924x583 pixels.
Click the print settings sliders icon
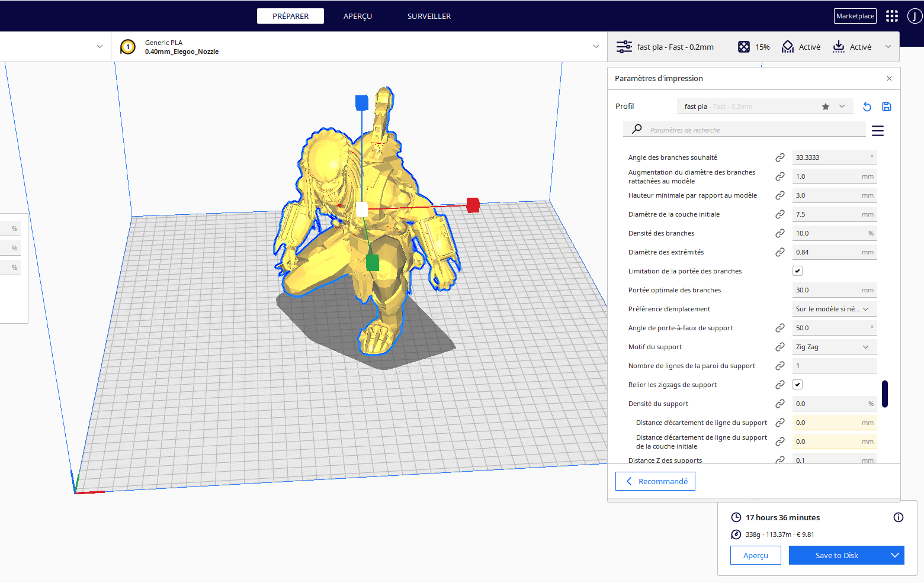624,47
